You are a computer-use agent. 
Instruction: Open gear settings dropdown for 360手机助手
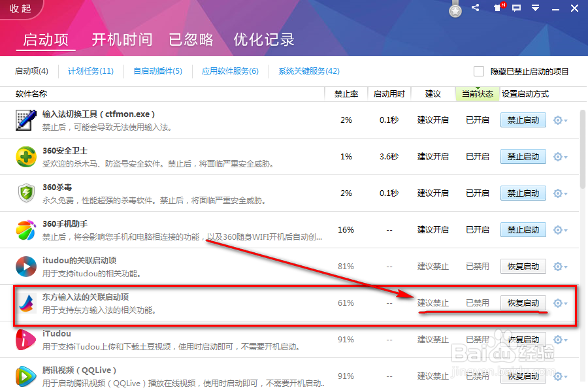[561, 230]
